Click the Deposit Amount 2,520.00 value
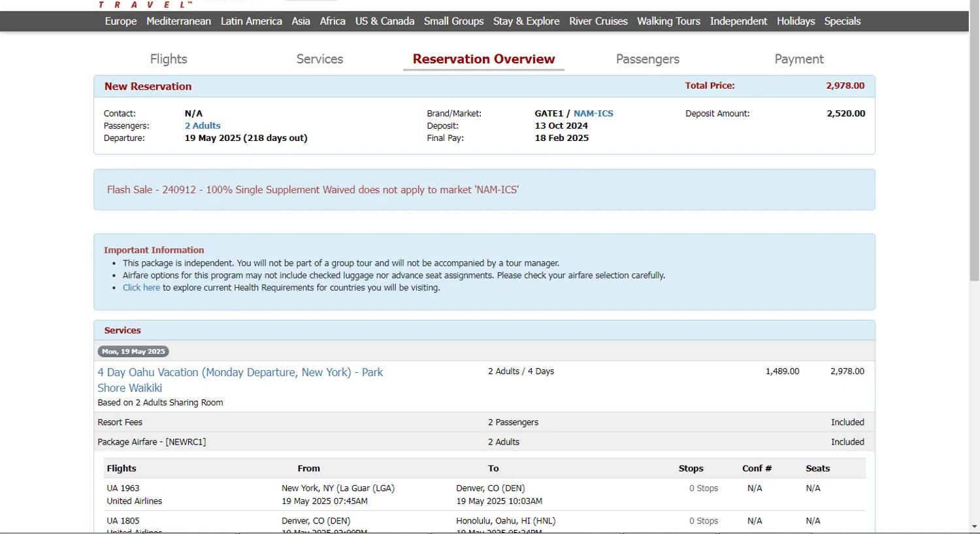The image size is (980, 534). tap(846, 113)
